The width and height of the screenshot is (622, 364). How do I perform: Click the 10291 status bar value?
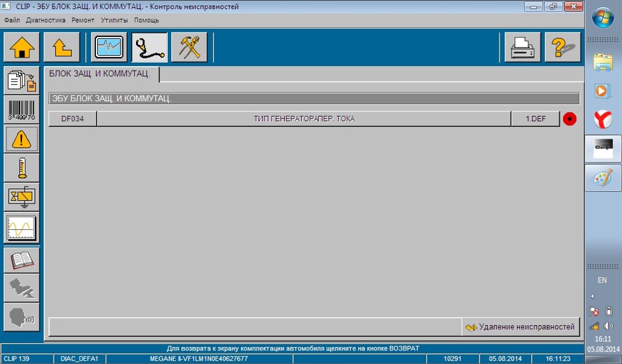(x=453, y=359)
